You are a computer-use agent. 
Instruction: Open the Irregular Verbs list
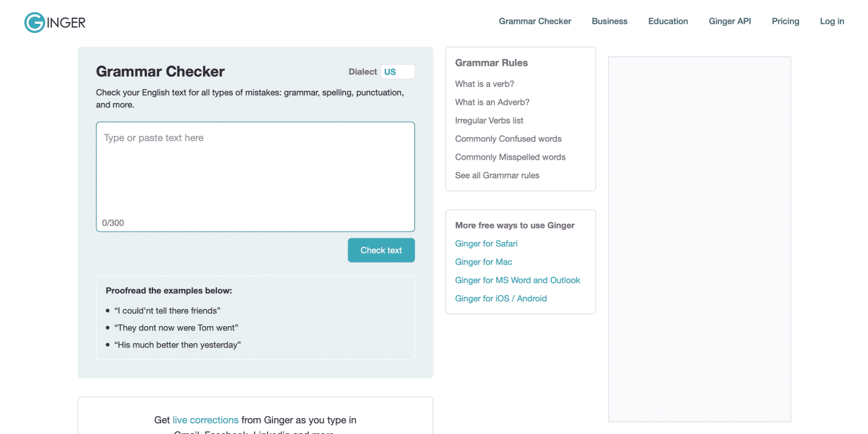tap(489, 120)
